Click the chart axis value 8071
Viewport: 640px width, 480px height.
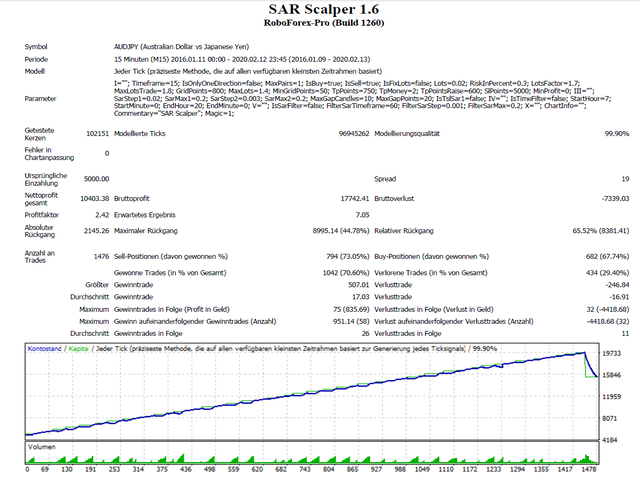611,418
